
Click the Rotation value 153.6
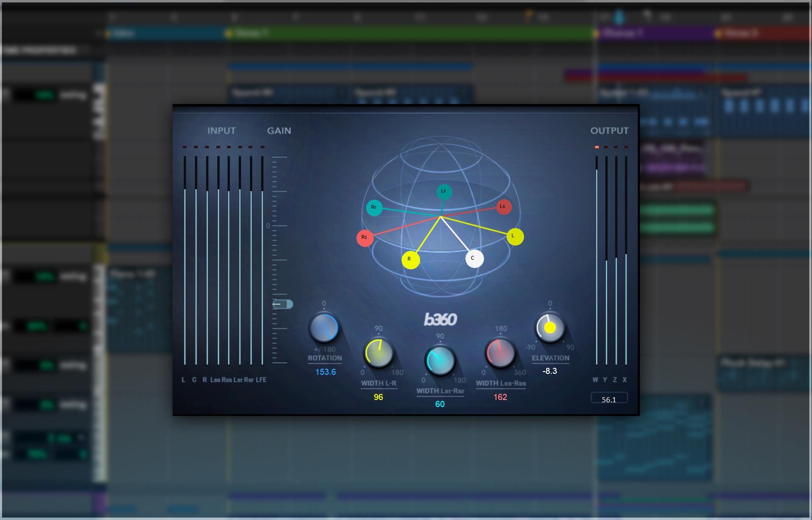(x=325, y=372)
